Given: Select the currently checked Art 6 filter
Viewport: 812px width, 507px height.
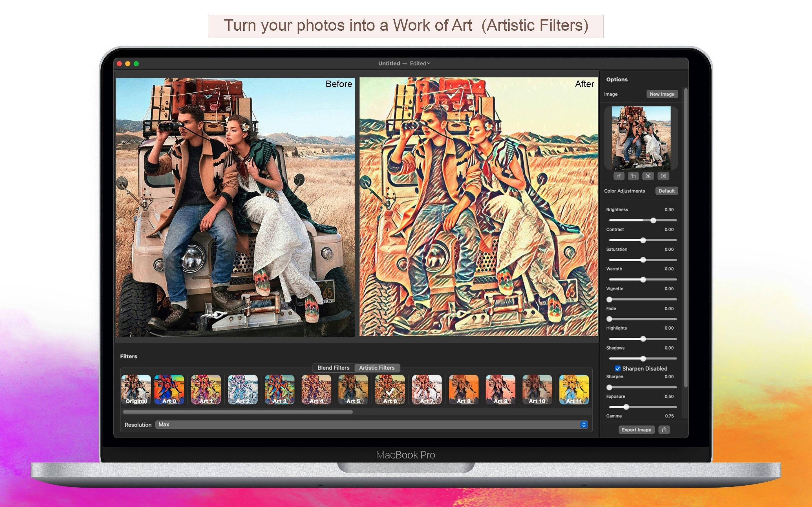Looking at the screenshot, I should (390, 390).
